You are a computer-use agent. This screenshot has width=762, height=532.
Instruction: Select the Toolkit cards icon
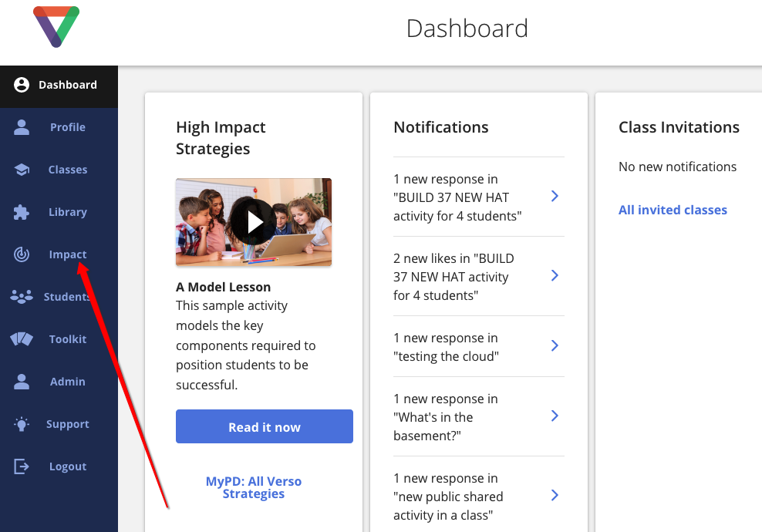22,338
